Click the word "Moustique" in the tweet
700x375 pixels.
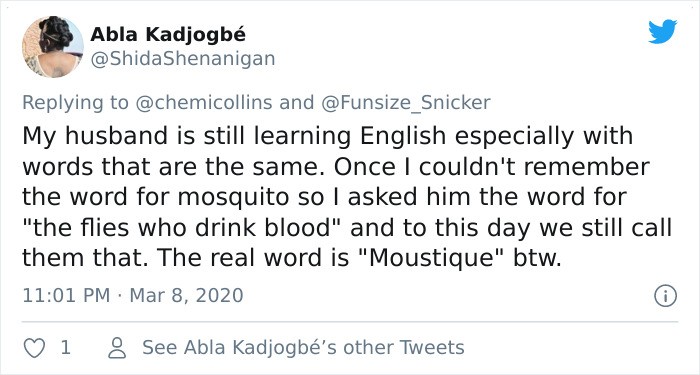point(433,258)
